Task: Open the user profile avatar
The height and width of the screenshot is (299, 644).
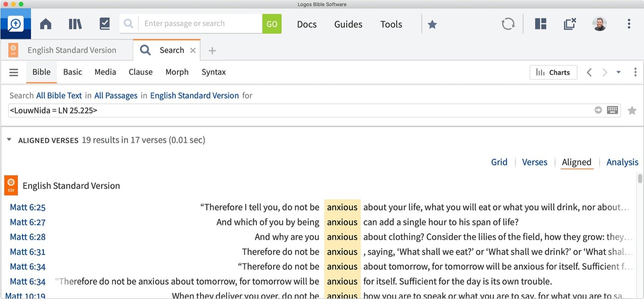Action: [599, 24]
